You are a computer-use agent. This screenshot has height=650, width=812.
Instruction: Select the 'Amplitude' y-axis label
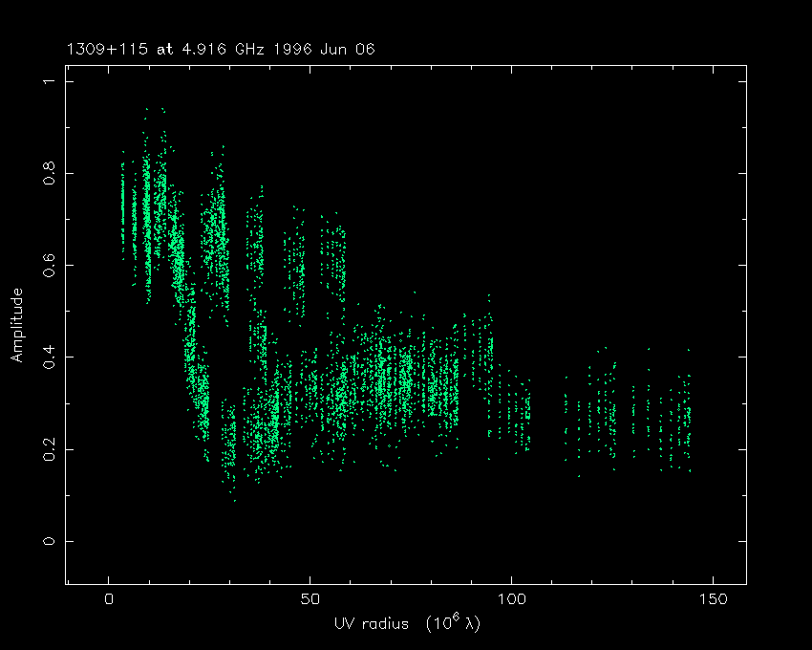click(16, 325)
